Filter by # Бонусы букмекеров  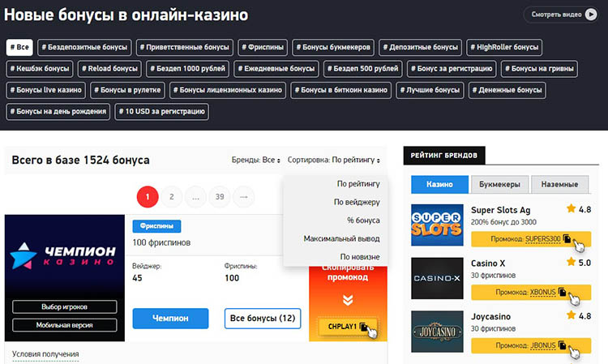pos(333,47)
